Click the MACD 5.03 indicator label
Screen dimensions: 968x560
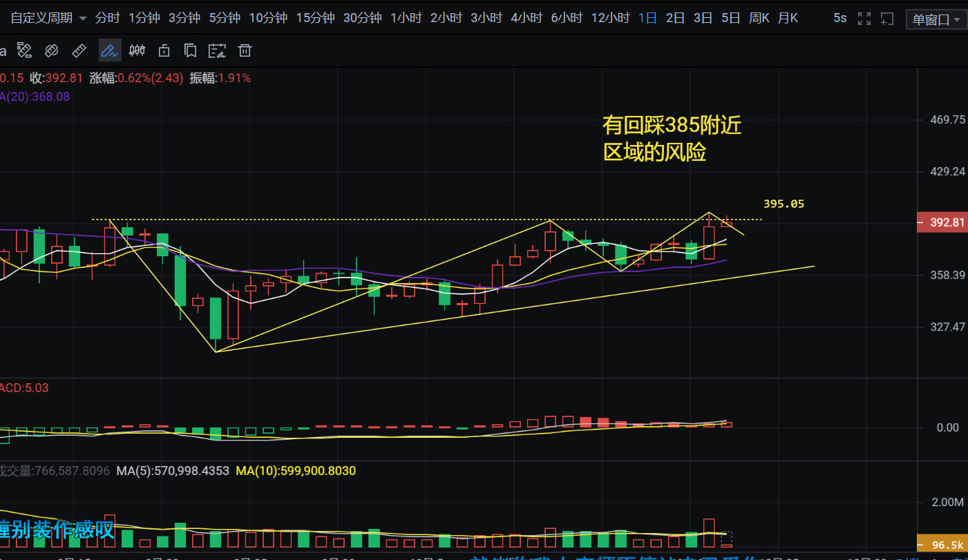pos(24,388)
